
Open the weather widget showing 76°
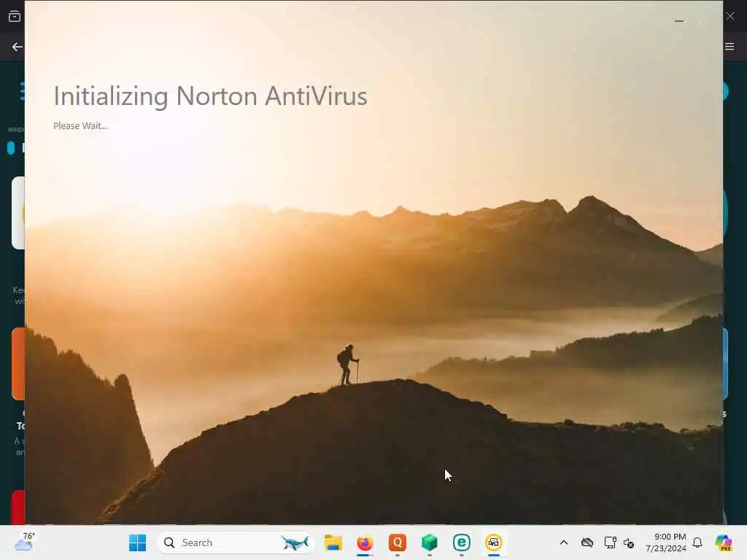coord(24,542)
